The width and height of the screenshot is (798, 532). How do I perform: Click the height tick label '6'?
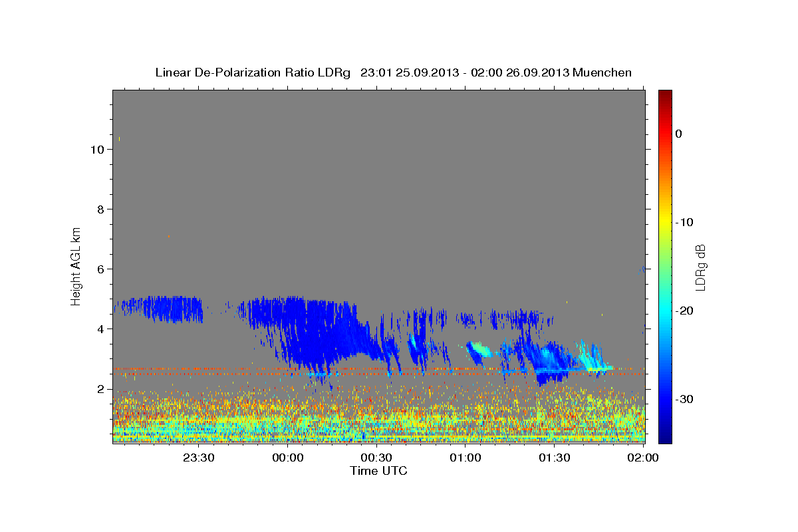tap(100, 269)
